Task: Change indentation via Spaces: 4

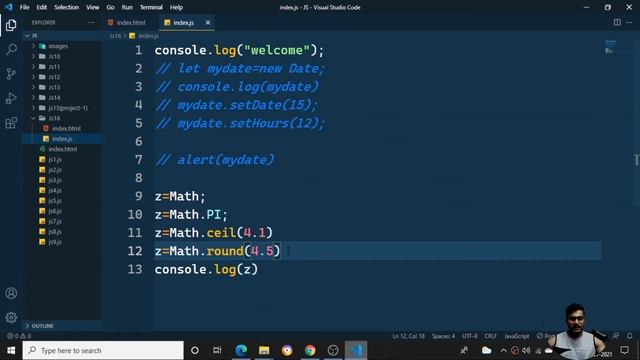Action: tap(443, 336)
